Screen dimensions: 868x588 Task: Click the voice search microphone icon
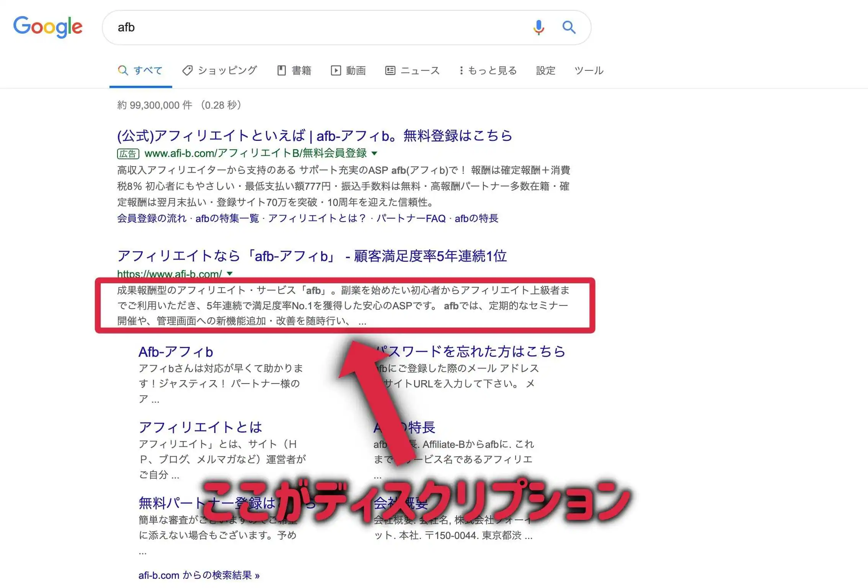click(x=538, y=28)
